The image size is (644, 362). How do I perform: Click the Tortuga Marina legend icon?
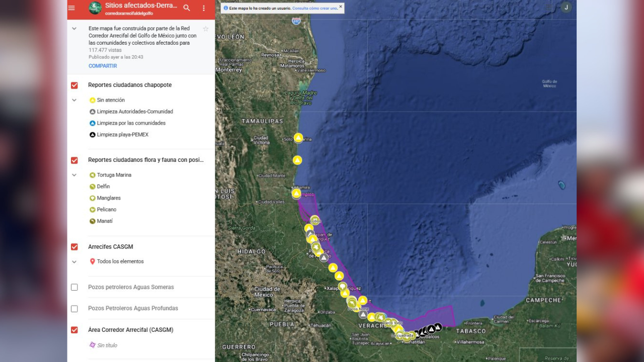[93, 175]
